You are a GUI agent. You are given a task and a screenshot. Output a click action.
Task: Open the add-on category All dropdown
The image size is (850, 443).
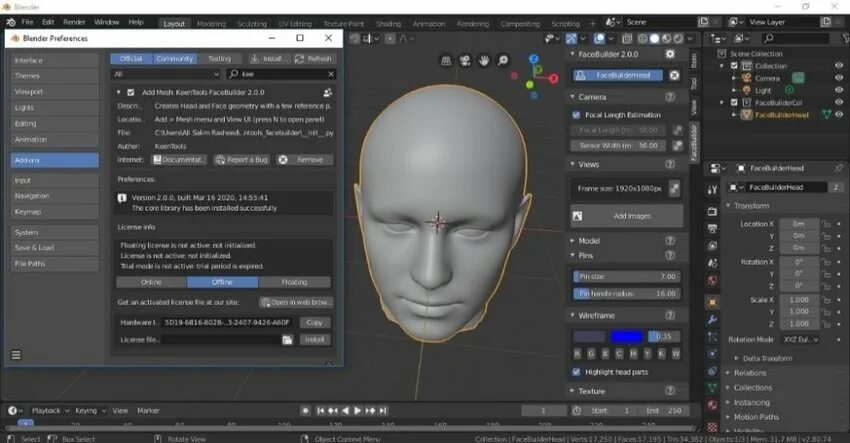(166, 74)
